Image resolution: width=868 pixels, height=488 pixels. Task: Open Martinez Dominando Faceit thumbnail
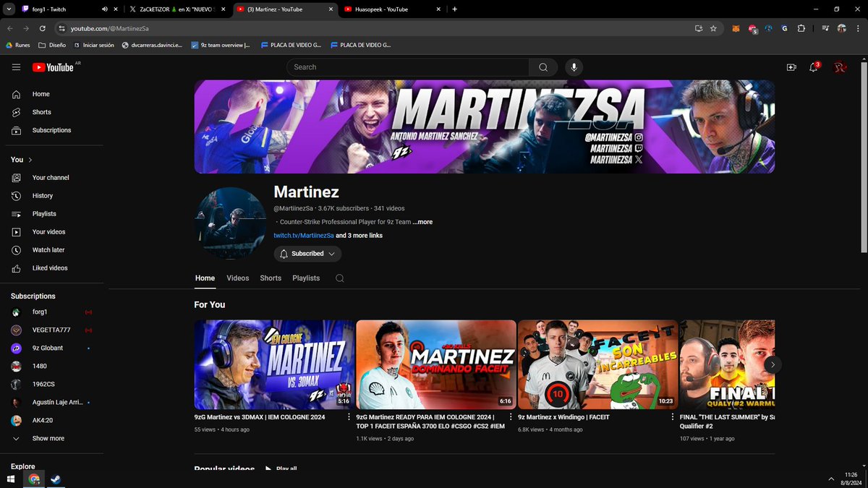[x=436, y=365]
